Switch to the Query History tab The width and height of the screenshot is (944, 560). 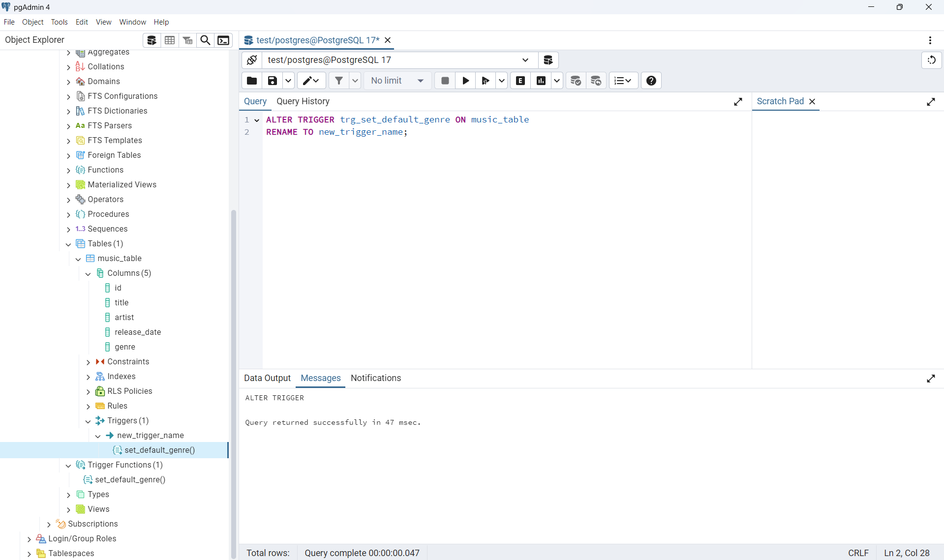point(303,101)
